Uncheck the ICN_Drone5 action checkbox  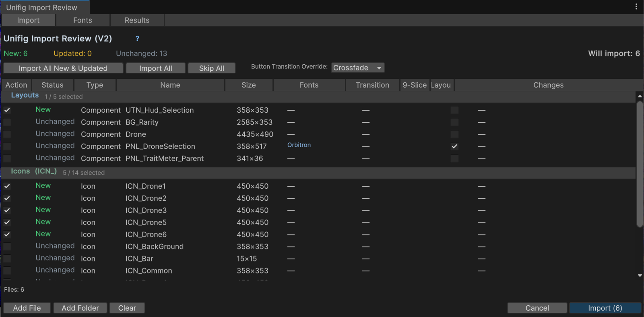pyautogui.click(x=7, y=222)
